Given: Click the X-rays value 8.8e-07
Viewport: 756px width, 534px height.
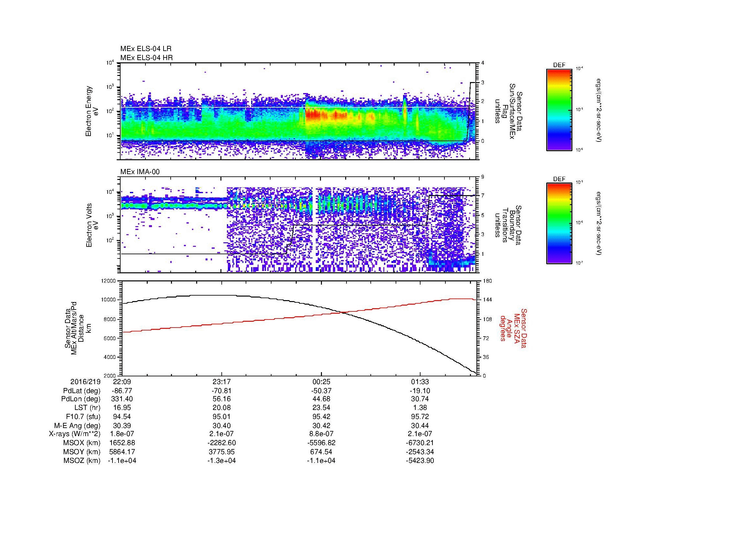Looking at the screenshot, I should click(321, 434).
